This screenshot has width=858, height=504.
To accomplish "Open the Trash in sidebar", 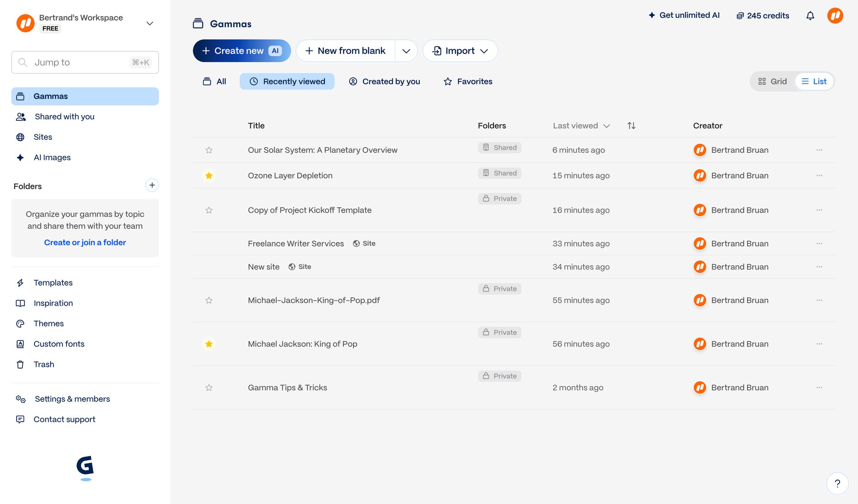I will [43, 364].
